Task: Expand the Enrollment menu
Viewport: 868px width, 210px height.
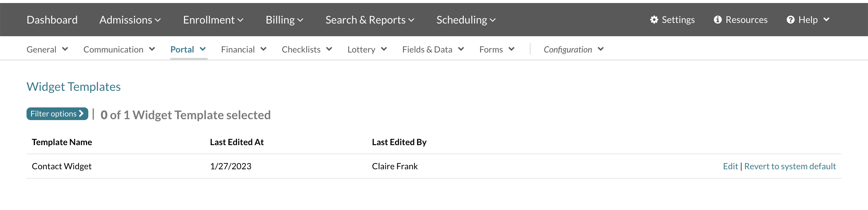Action: coord(213,20)
